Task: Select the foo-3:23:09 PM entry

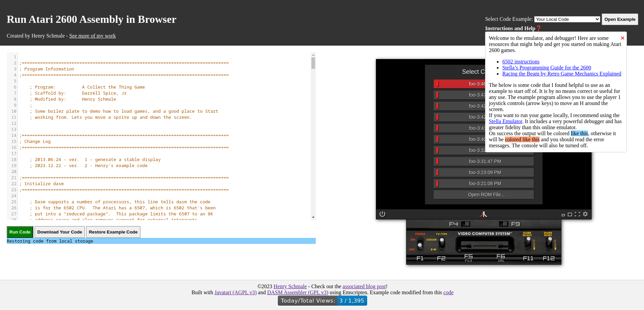Action: coord(484,172)
